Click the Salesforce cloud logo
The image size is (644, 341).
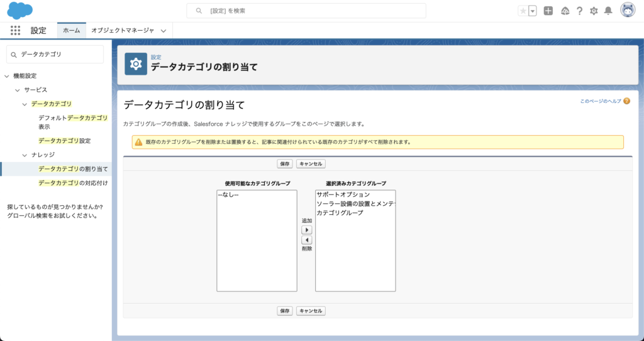coord(19,11)
